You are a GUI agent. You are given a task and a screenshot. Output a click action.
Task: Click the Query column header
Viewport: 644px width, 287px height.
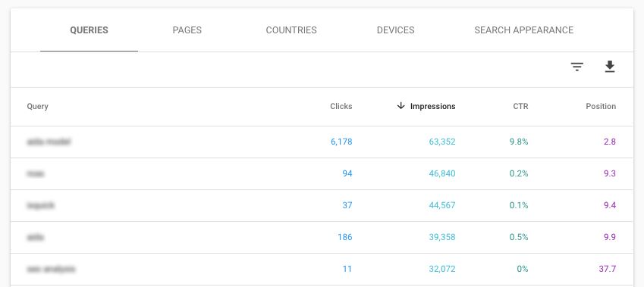pyautogui.click(x=37, y=106)
